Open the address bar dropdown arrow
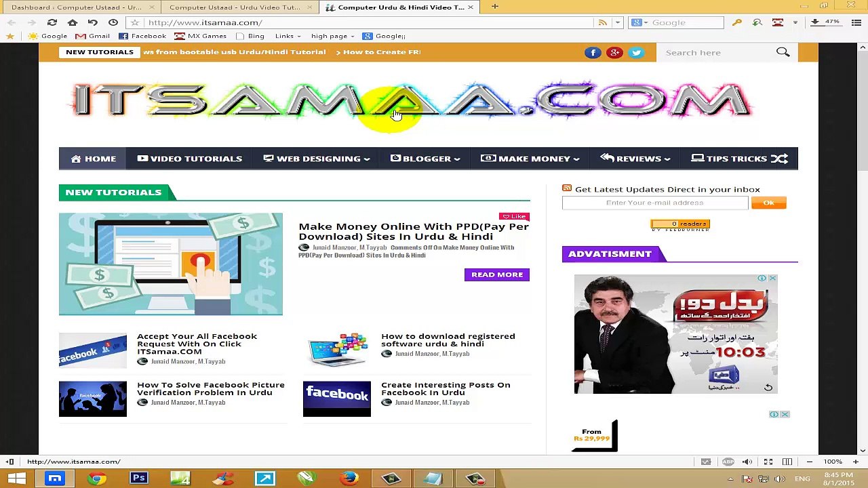868x488 pixels. [617, 22]
